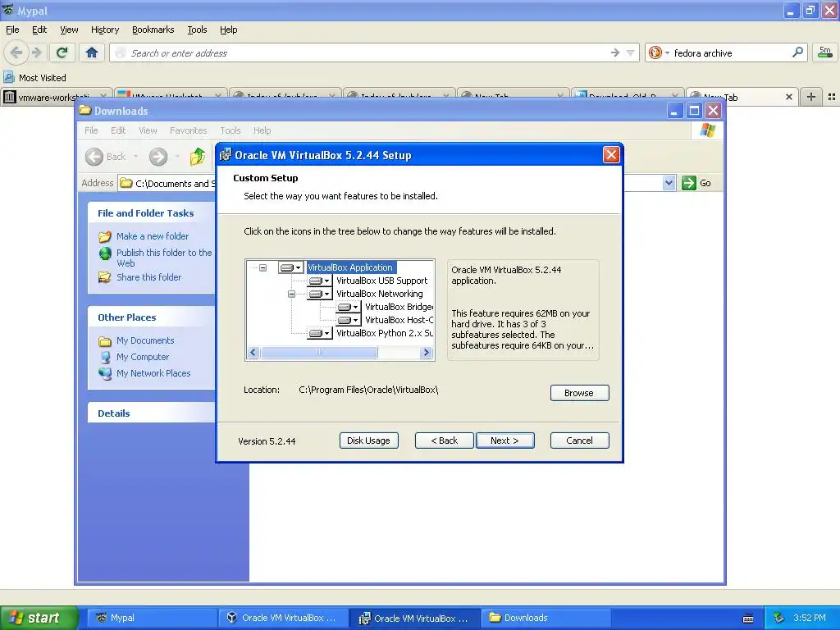Click the Mypal Back arrow button
Image resolution: width=840 pixels, height=630 pixels.
pyautogui.click(x=16, y=52)
